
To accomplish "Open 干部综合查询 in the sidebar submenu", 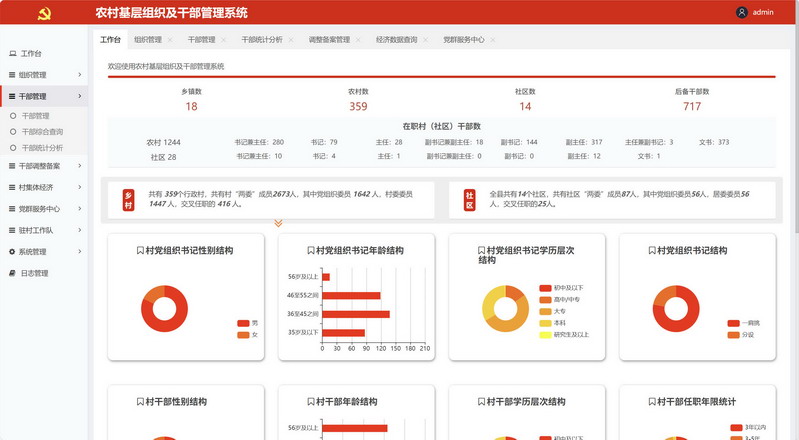I will [x=42, y=131].
